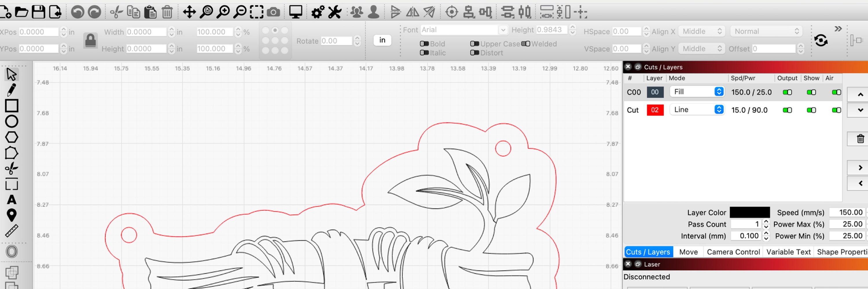Open Align X Middle dropdown

tap(702, 31)
